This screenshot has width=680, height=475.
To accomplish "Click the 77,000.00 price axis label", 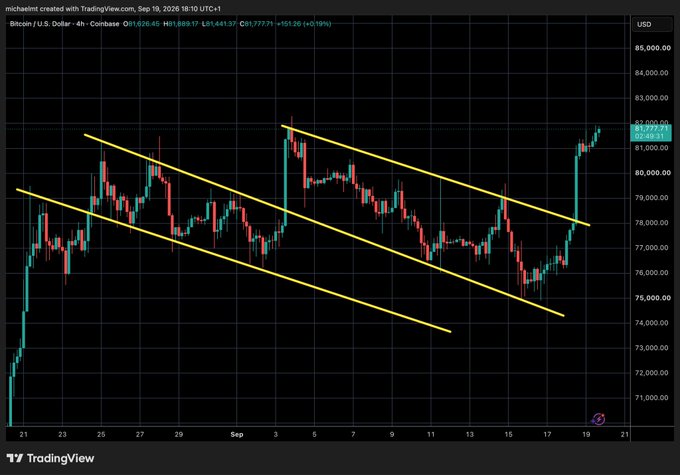I will pos(652,248).
